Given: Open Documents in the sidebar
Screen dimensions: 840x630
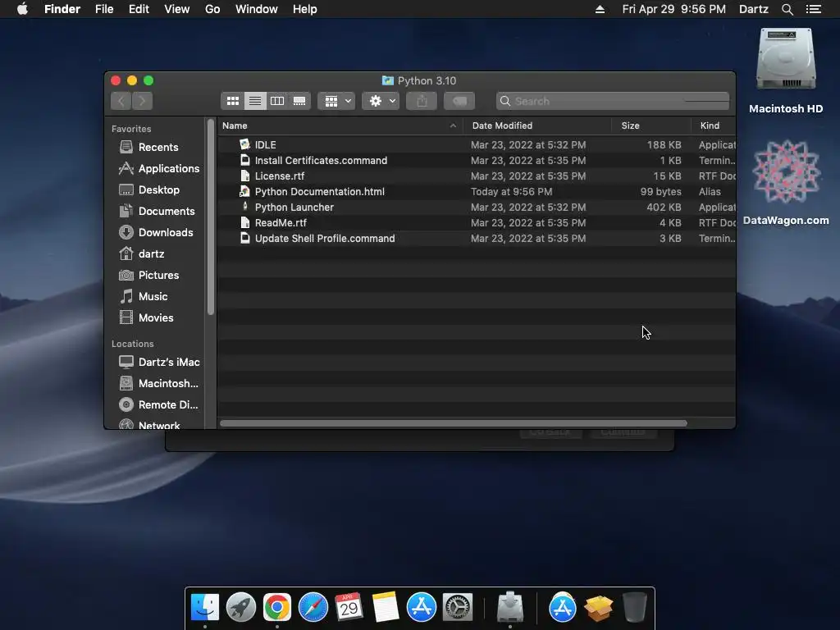Looking at the screenshot, I should click(x=157, y=211).
